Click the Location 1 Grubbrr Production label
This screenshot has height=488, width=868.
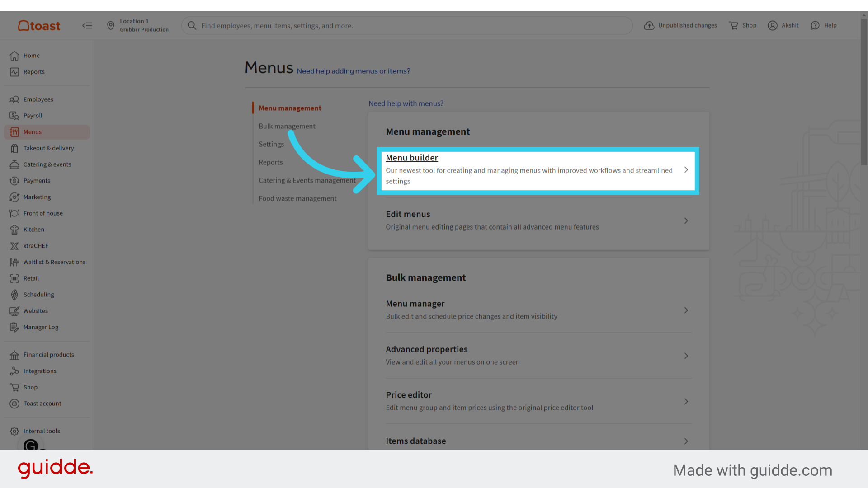coord(144,25)
